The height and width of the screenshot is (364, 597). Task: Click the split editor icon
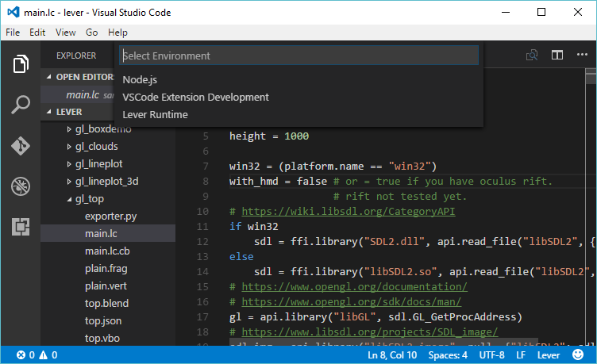pos(557,56)
